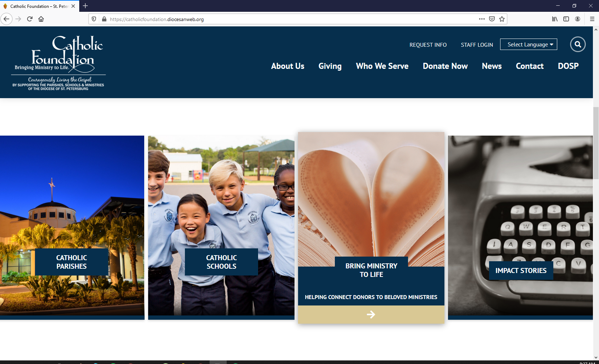Go to the browser home page icon
This screenshot has height=364, width=599.
pos(41,19)
